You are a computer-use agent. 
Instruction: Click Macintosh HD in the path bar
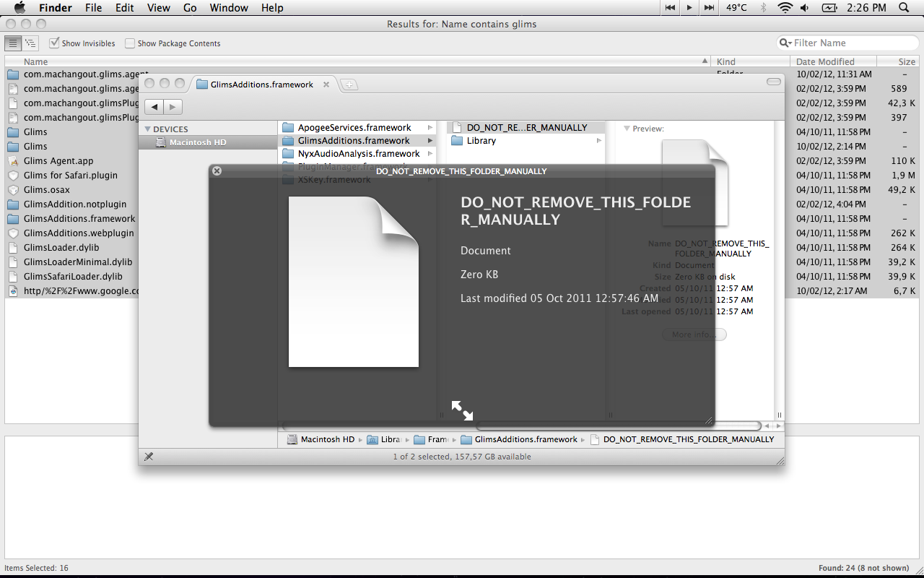[321, 439]
